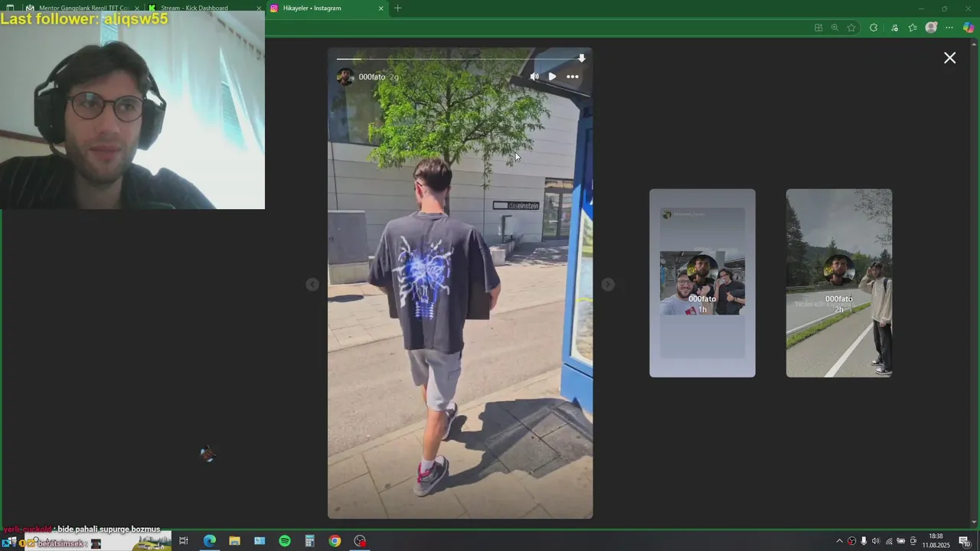Advance to the next story

(608, 285)
